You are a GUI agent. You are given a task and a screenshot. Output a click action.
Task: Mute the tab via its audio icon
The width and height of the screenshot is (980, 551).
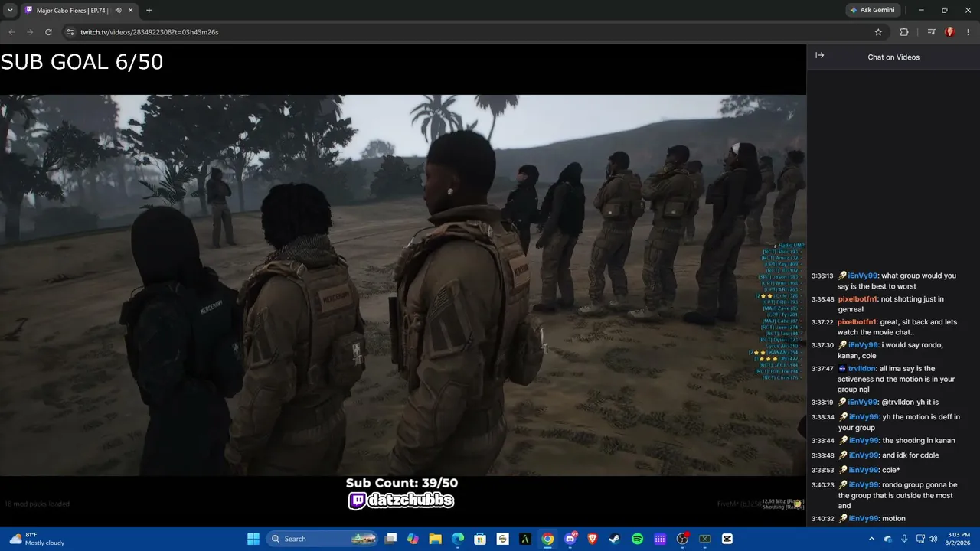coord(118,11)
